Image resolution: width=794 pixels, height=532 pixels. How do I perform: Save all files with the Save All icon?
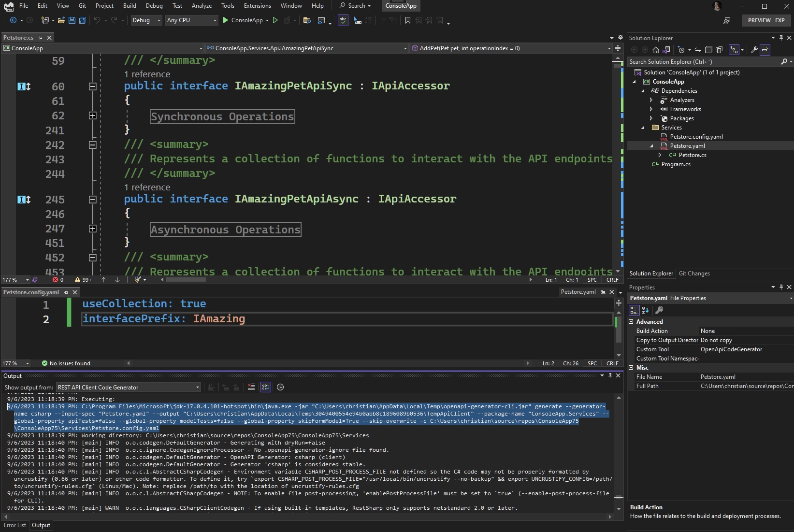pos(82,20)
